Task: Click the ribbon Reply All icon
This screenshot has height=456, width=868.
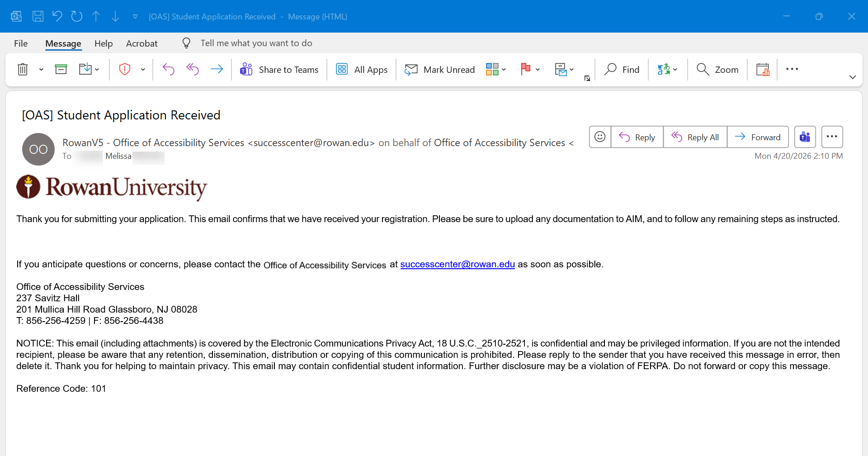Action: [x=193, y=69]
